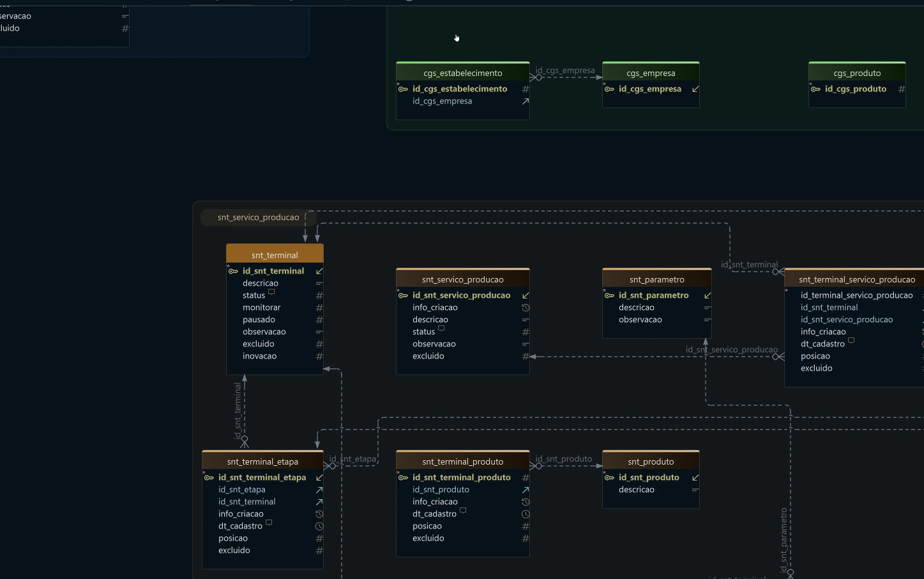Click the primary key icon of id_cgs_produto
This screenshot has width=924, height=579.
[x=816, y=89]
